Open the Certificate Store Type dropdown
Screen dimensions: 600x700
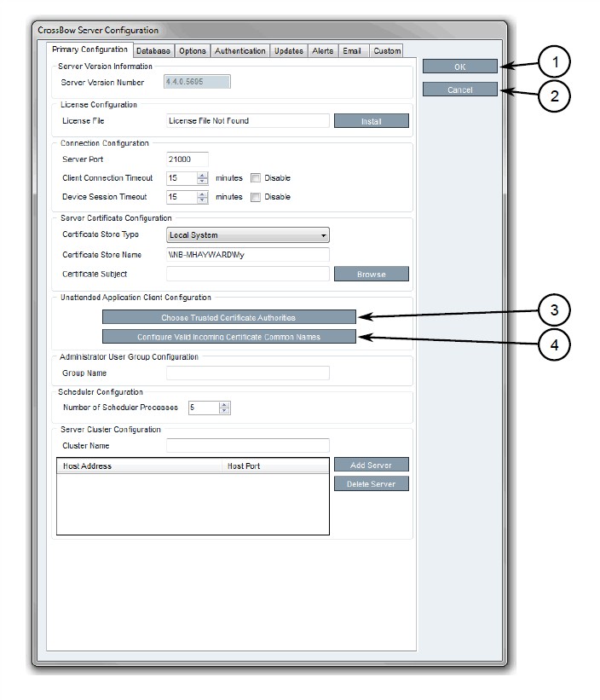pos(248,234)
